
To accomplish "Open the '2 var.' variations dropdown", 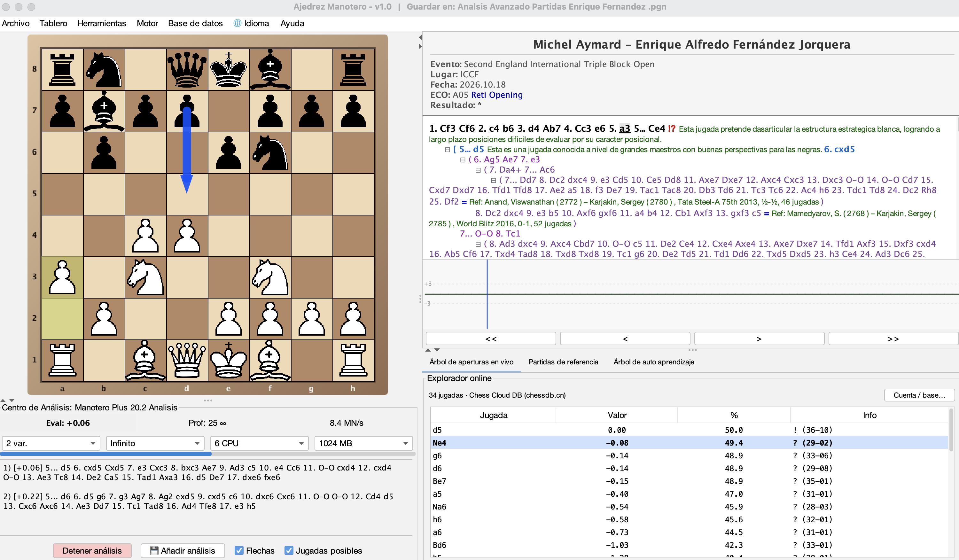I will 51,443.
